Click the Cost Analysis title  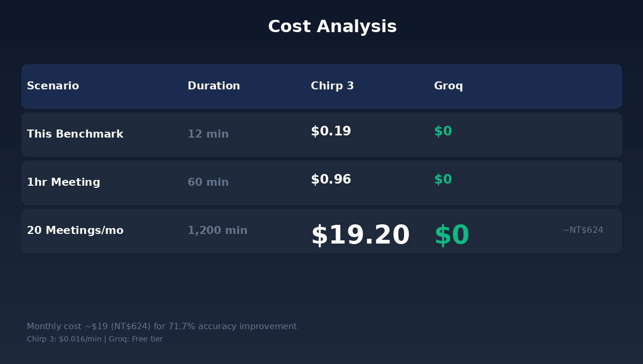332,27
